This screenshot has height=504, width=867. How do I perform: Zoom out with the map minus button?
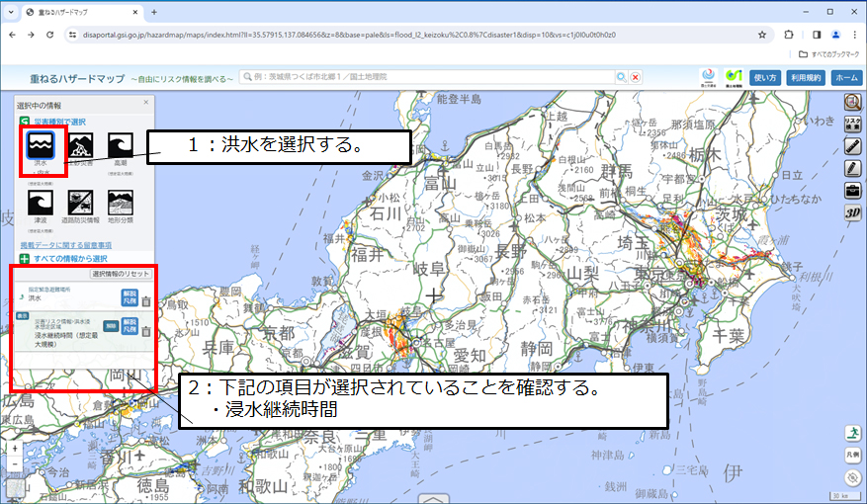coord(15,463)
